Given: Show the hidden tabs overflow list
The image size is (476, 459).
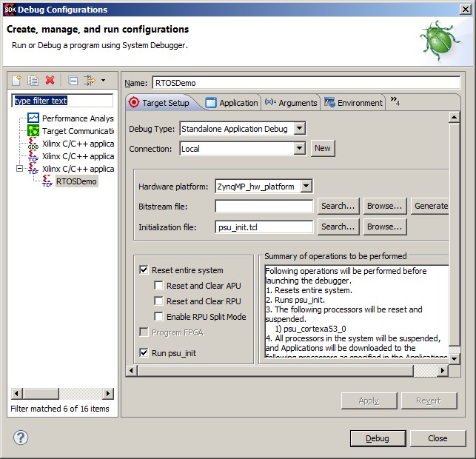Looking at the screenshot, I should (x=395, y=101).
